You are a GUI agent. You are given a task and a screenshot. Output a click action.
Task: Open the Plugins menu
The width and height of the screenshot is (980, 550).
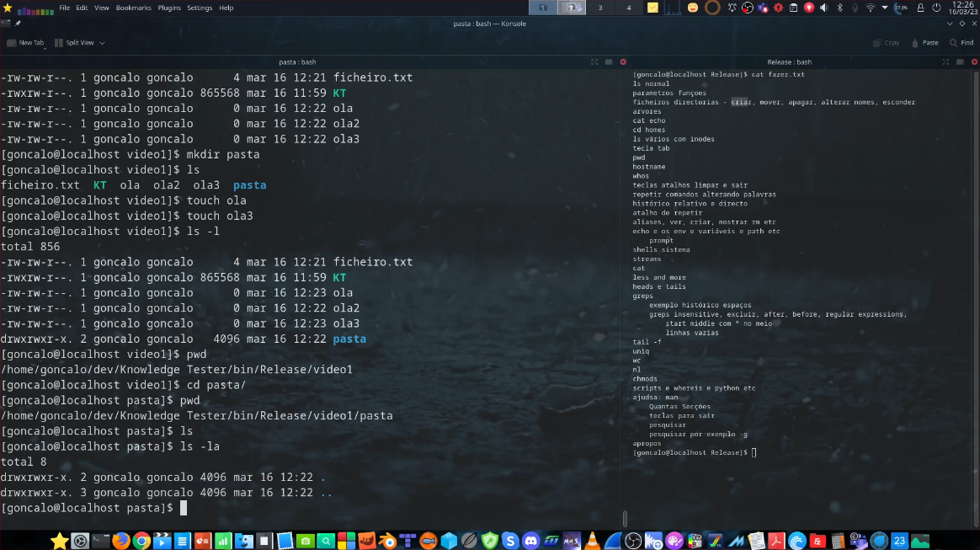(x=169, y=8)
